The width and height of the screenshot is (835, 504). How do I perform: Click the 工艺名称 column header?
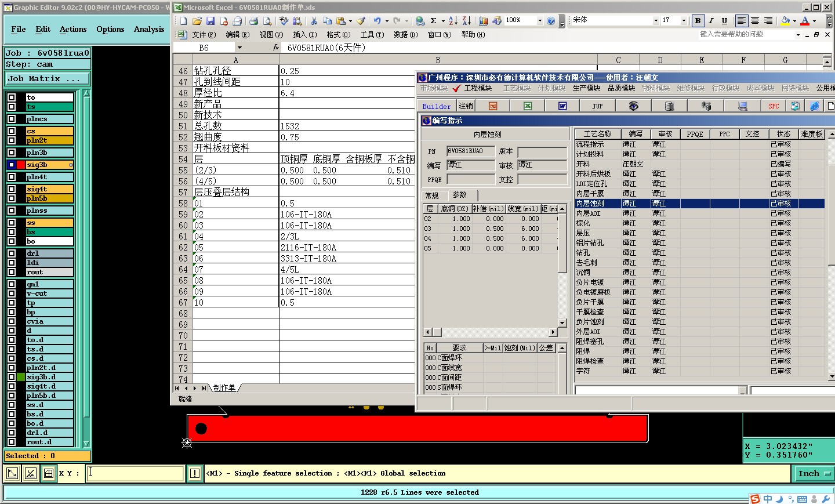[597, 134]
